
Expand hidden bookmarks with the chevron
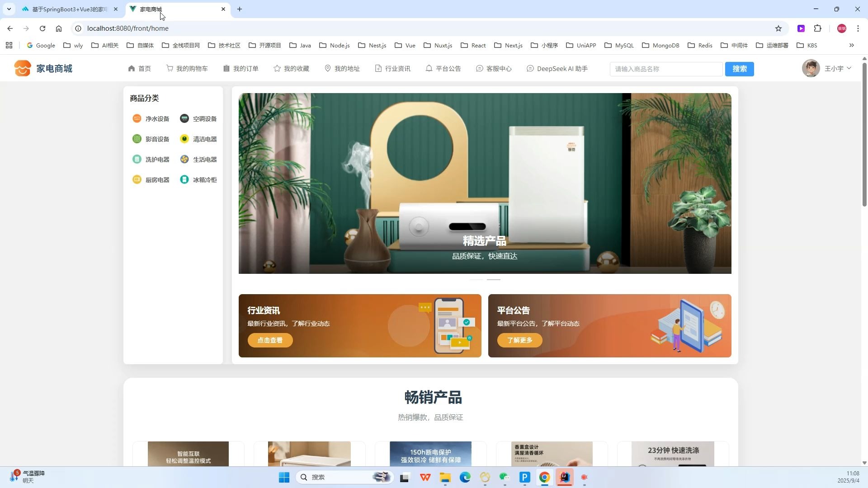[851, 45]
